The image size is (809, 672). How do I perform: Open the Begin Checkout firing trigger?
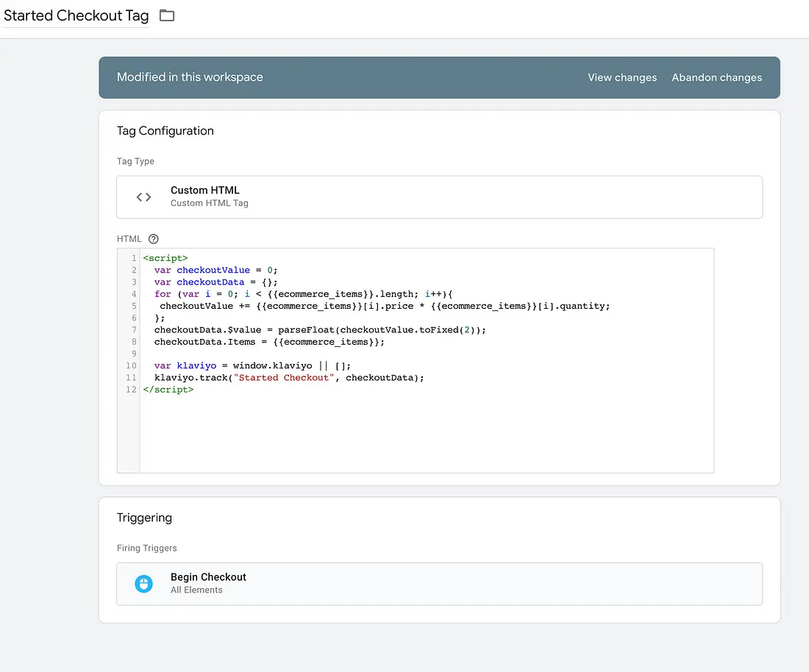pos(440,584)
